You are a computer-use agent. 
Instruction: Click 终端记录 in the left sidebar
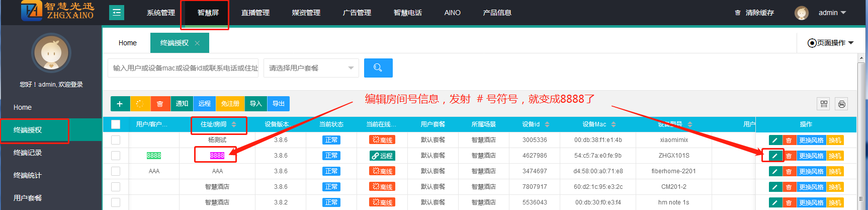tap(28, 153)
